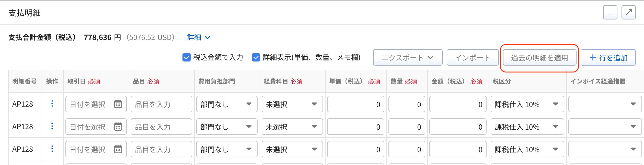The image size is (644, 165).
Task: Open third row 税区分 dropdown 課税仕入 10%
Action: (x=527, y=149)
